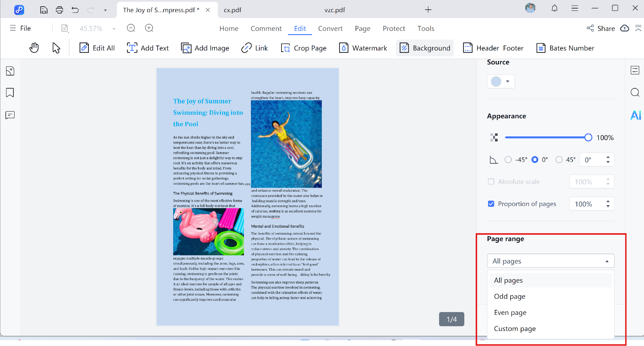Click the Bates Number icon
Screen dimensions: 644x346
tap(541, 48)
